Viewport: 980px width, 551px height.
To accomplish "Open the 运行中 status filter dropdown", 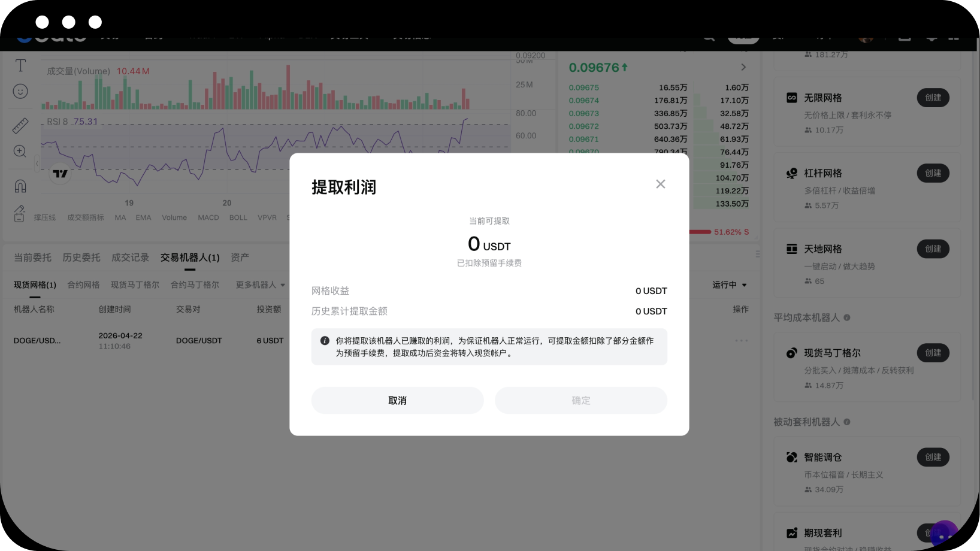I will (x=729, y=285).
